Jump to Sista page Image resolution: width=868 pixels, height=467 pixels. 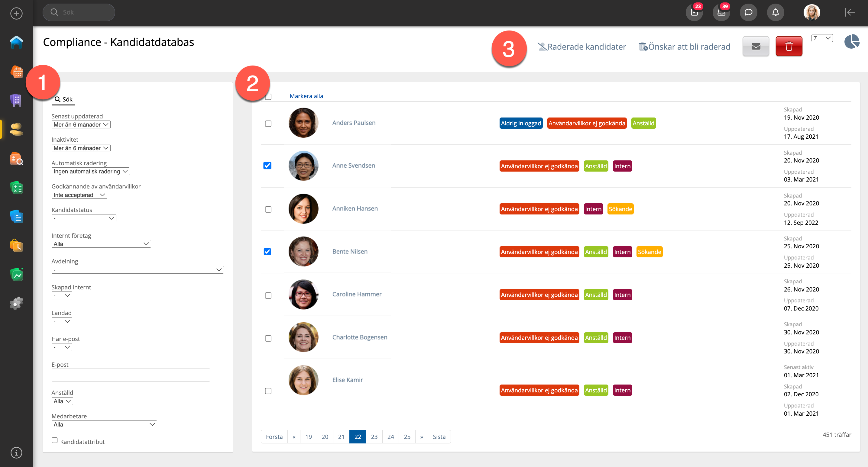coord(439,437)
